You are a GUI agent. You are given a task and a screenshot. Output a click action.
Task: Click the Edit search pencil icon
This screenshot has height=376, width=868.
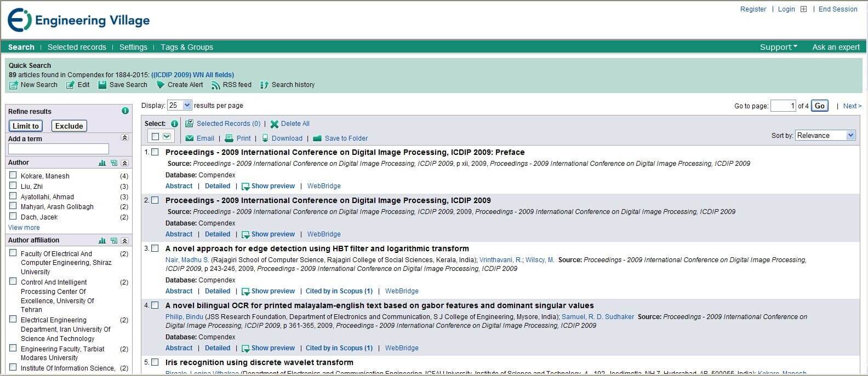[x=70, y=85]
